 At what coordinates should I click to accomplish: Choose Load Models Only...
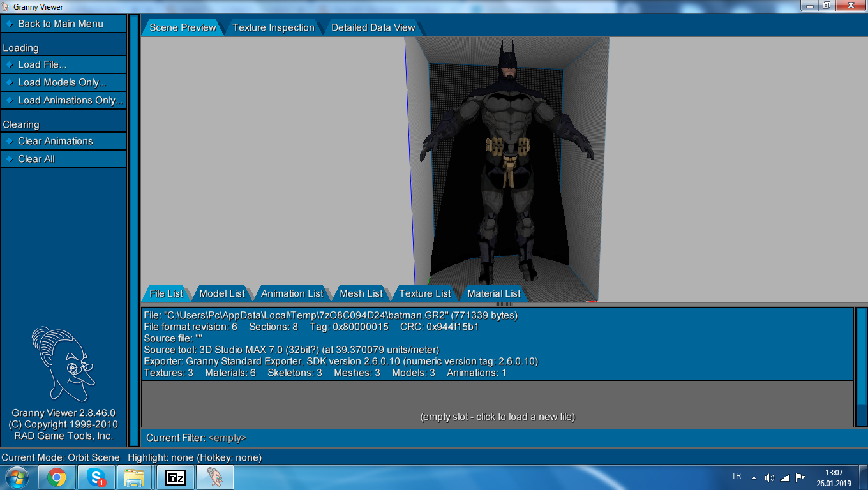[63, 82]
